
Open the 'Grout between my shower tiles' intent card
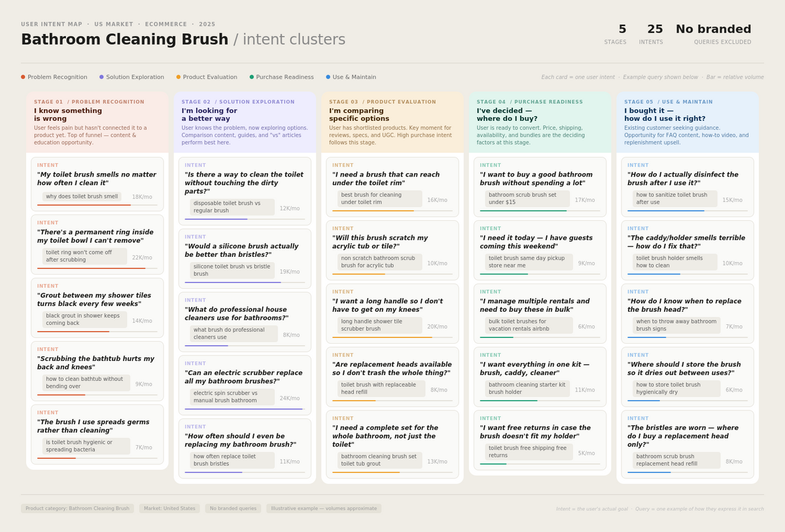pos(97,308)
